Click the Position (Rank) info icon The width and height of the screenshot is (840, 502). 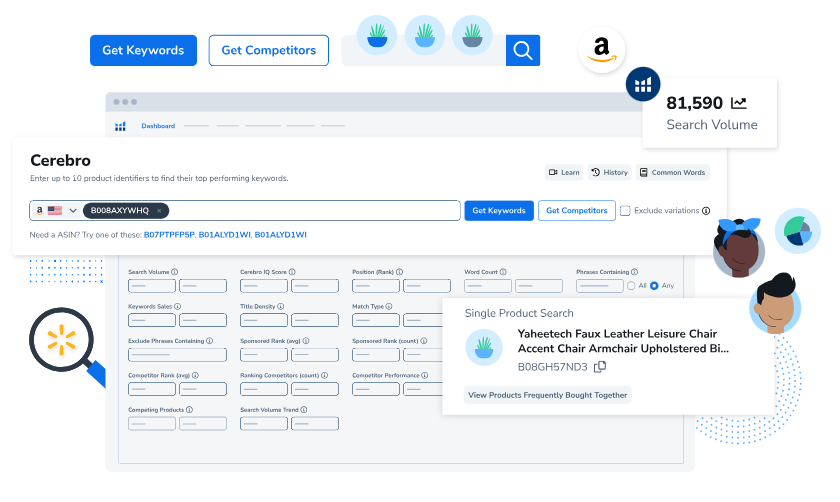400,272
